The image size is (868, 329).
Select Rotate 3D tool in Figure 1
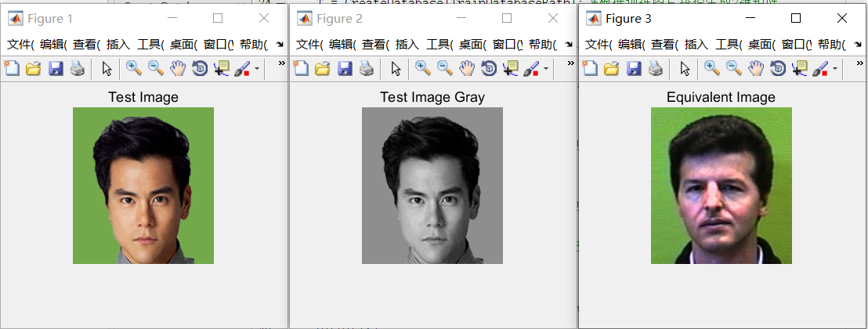pyautogui.click(x=199, y=69)
